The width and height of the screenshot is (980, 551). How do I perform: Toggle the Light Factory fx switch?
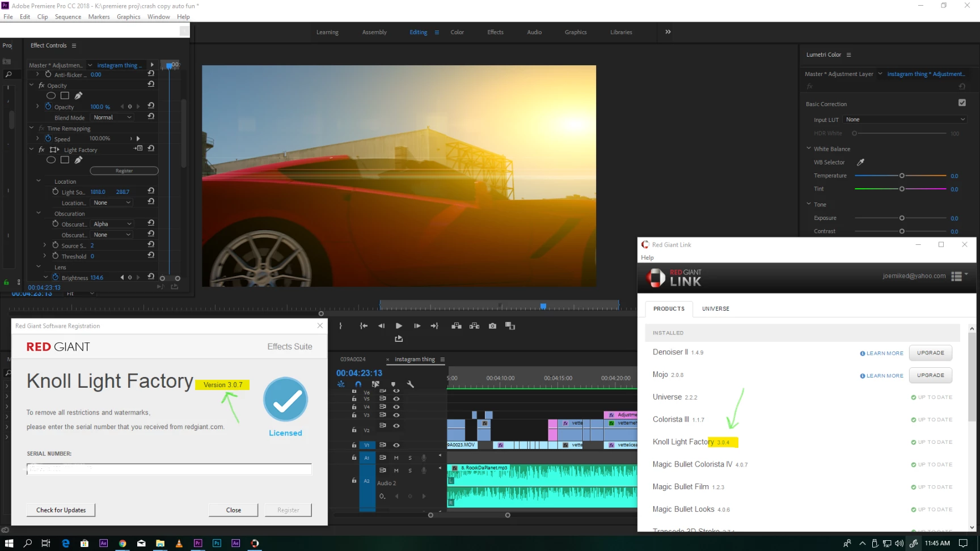tap(41, 150)
